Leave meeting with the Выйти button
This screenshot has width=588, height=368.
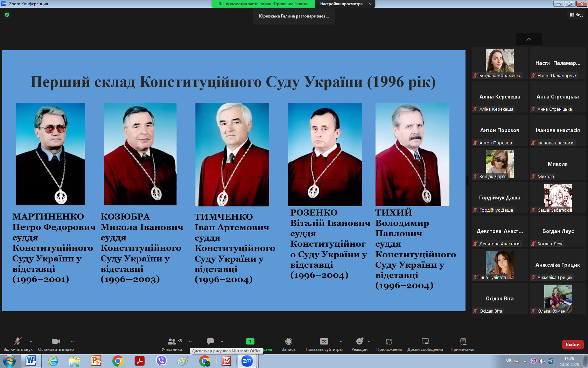click(573, 345)
